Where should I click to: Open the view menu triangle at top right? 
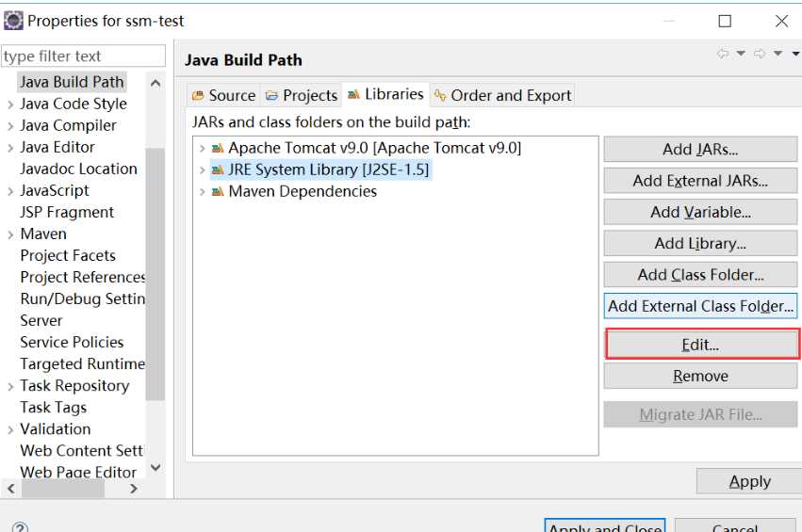pyautogui.click(x=795, y=54)
